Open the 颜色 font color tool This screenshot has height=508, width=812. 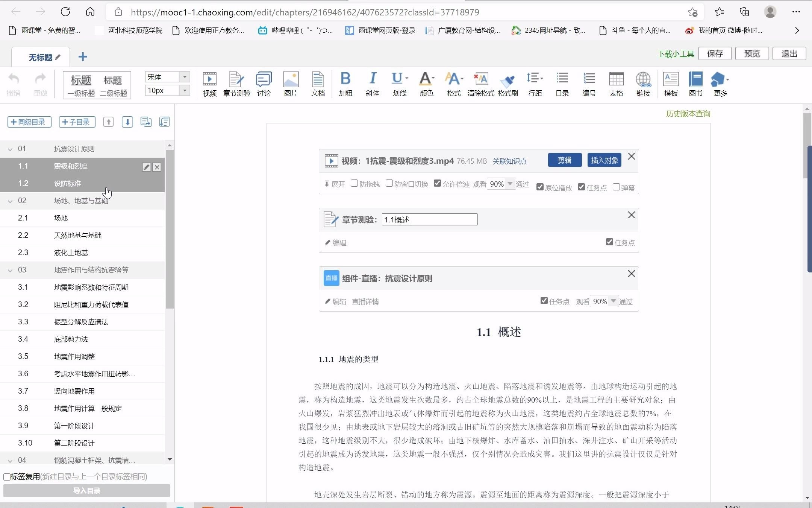tap(426, 84)
